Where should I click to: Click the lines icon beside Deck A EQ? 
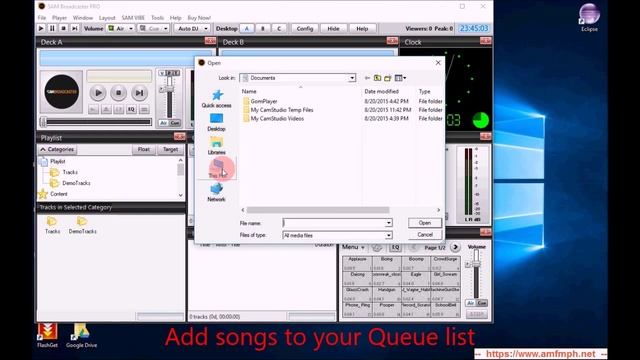pos(144,109)
